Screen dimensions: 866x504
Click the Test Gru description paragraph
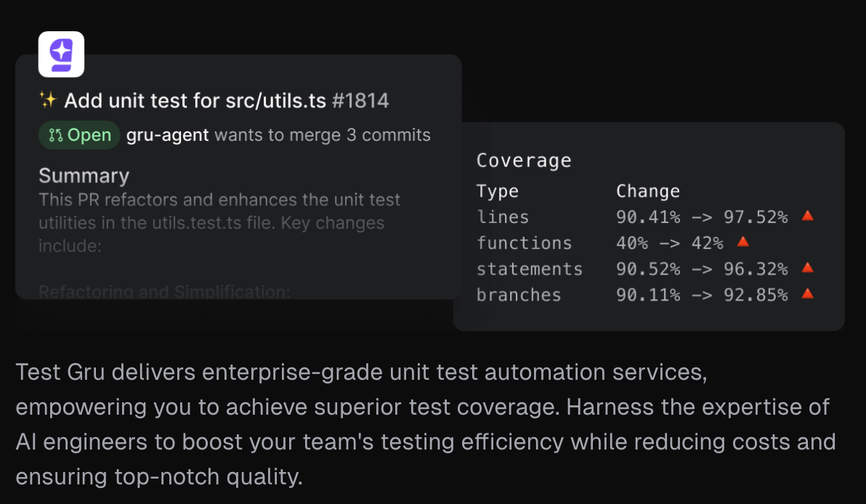click(x=425, y=425)
